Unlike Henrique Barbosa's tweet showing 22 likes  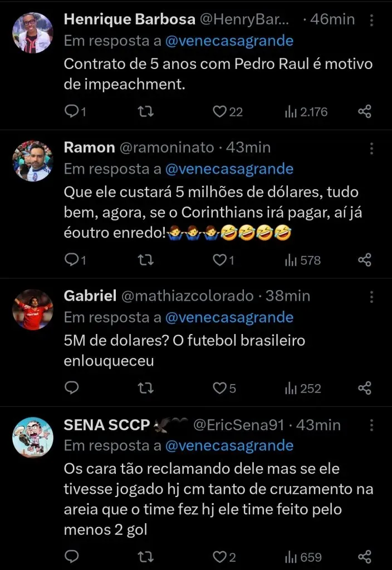[x=219, y=111]
